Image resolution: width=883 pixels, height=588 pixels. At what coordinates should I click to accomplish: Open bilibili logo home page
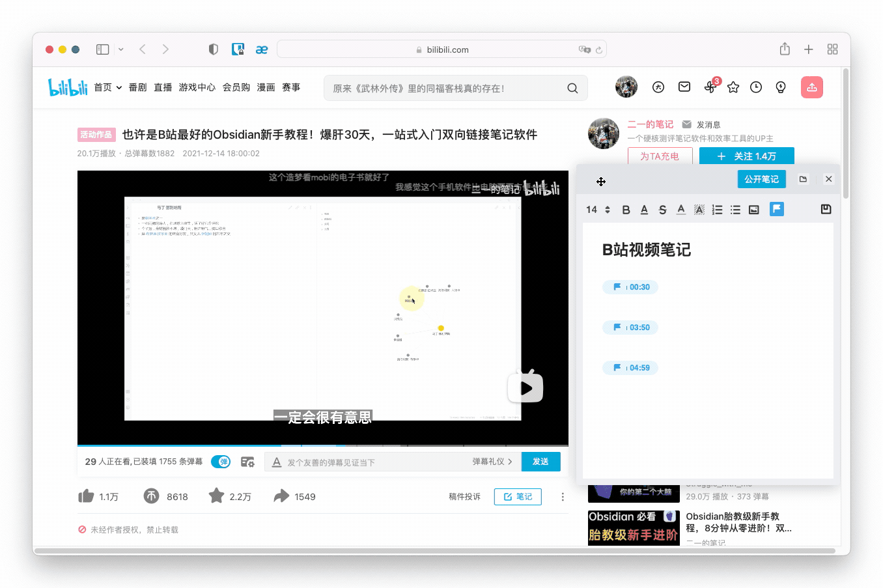coord(68,87)
